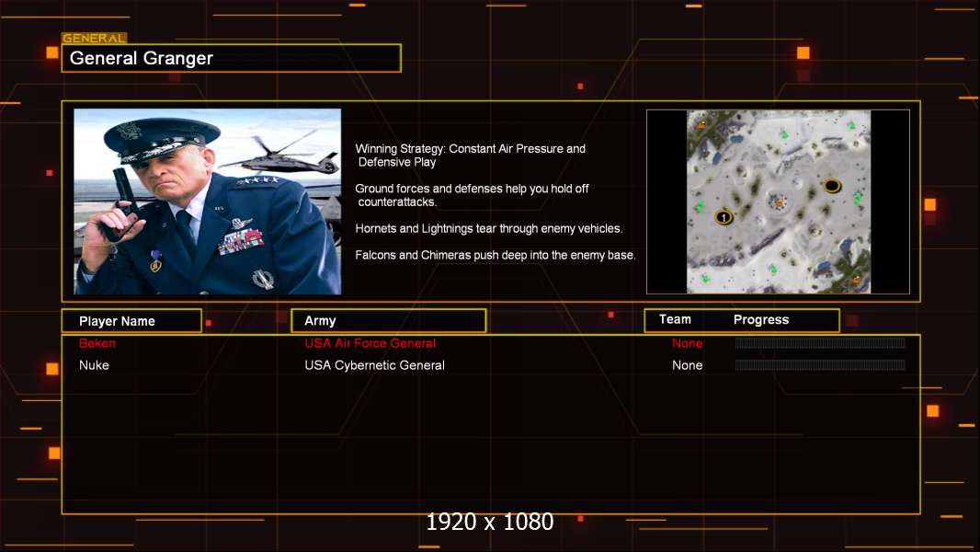This screenshot has width=980, height=552.
Task: Open USA Cybernetic General army selection
Action: [x=374, y=365]
